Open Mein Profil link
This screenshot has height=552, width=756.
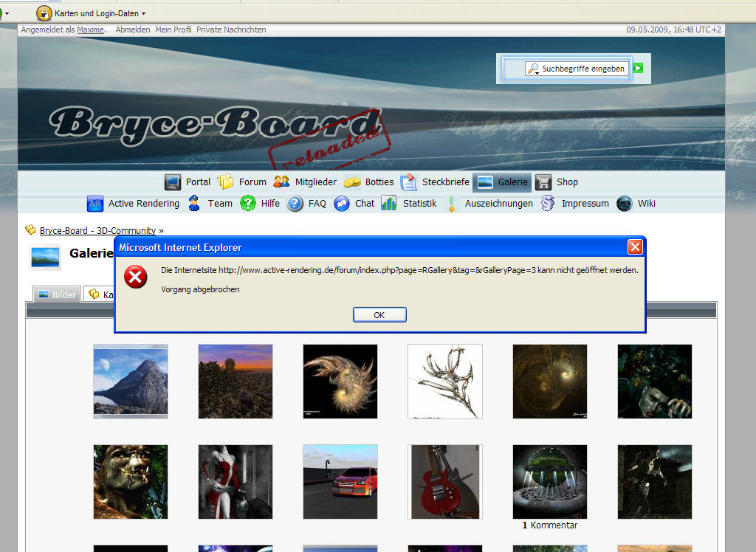pyautogui.click(x=173, y=30)
